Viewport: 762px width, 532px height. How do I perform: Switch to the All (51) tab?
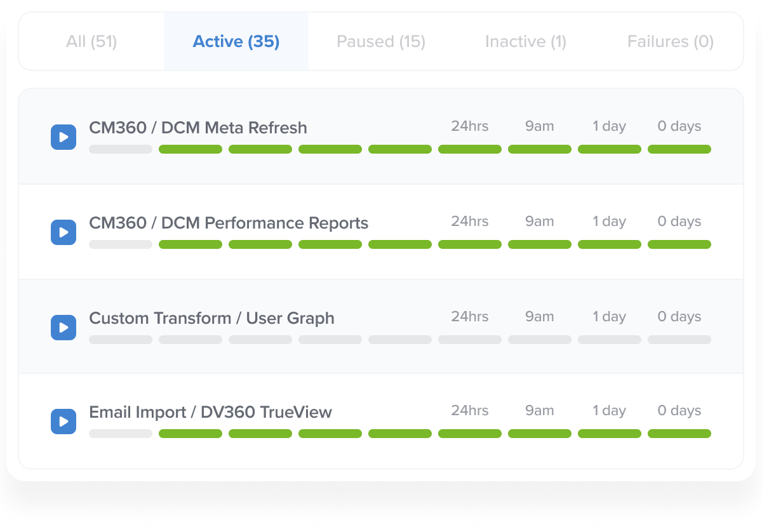[x=91, y=42]
